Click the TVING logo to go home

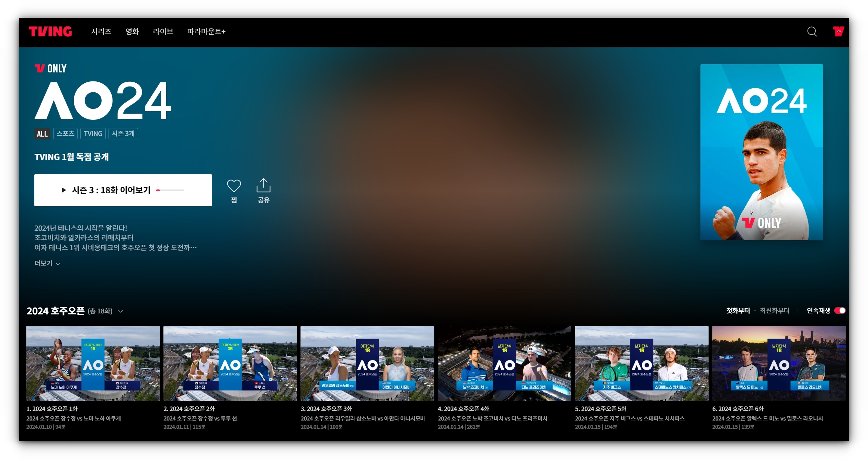(x=50, y=32)
